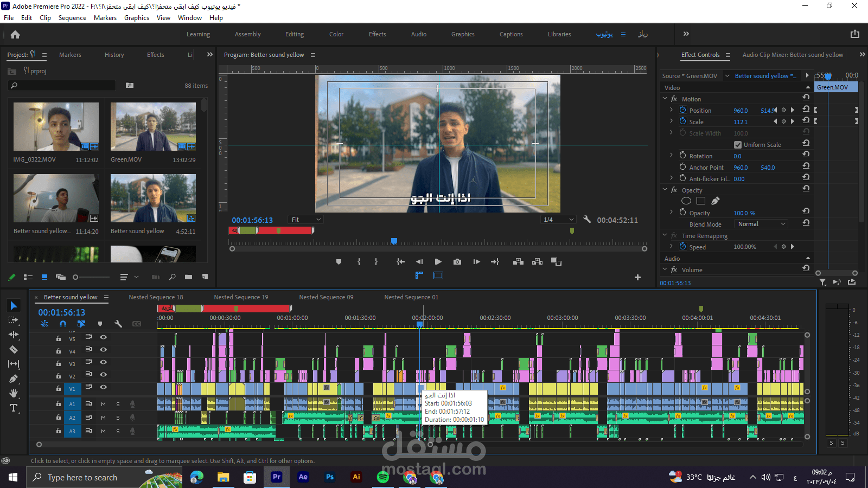Image resolution: width=868 pixels, height=488 pixels.
Task: Click the Add Marker button in Program monitor
Action: (x=339, y=262)
